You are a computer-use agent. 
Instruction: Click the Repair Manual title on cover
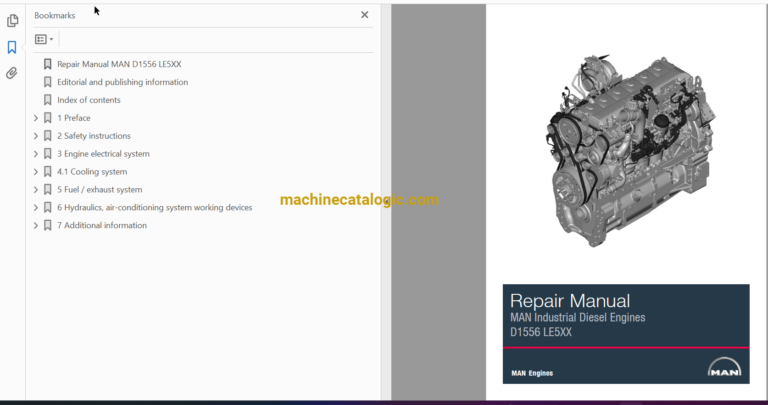click(x=570, y=301)
